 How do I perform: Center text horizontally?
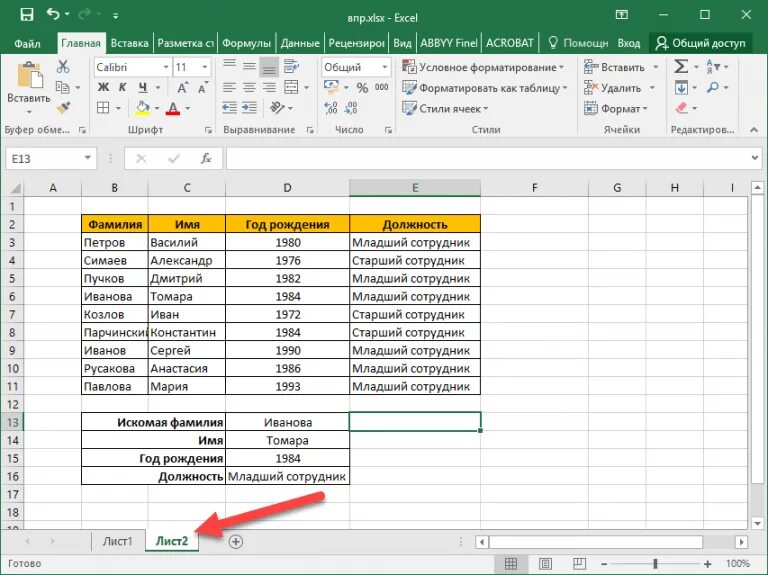tap(249, 88)
